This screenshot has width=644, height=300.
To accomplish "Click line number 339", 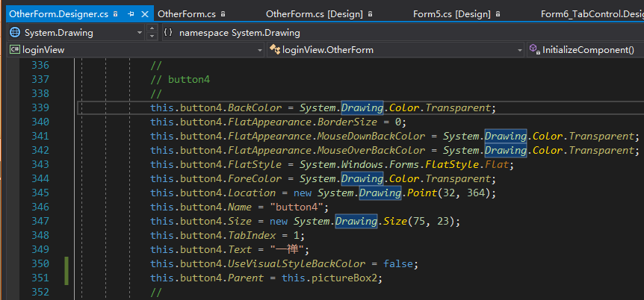I will (x=40, y=107).
